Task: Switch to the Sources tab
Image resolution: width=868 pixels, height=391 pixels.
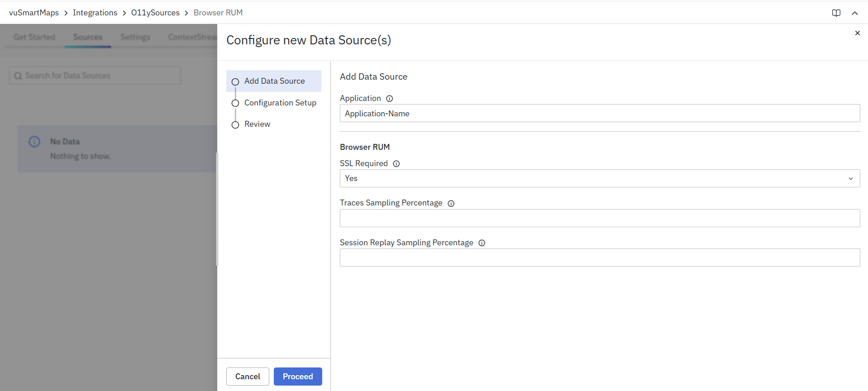Action: point(88,37)
